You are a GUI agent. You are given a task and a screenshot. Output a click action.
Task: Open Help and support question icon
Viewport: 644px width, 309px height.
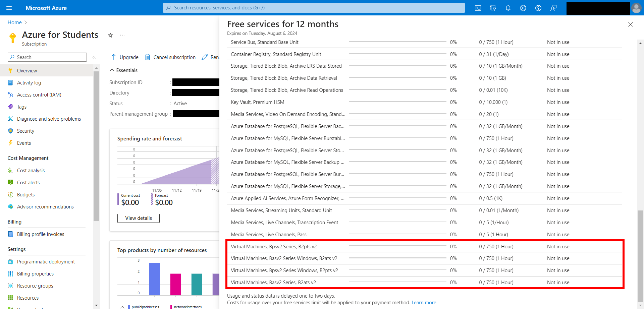pyautogui.click(x=538, y=8)
